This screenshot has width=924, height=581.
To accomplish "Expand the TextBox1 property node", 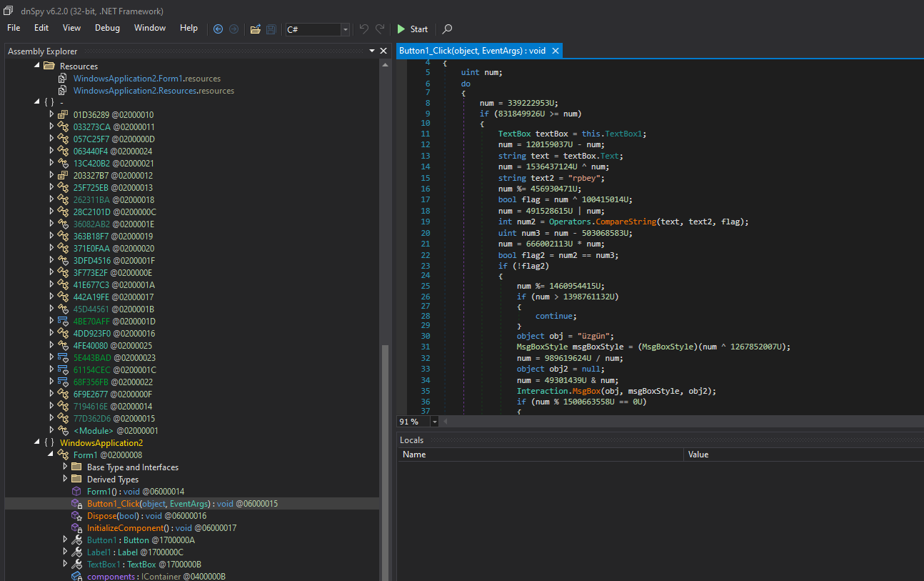I will [65, 564].
